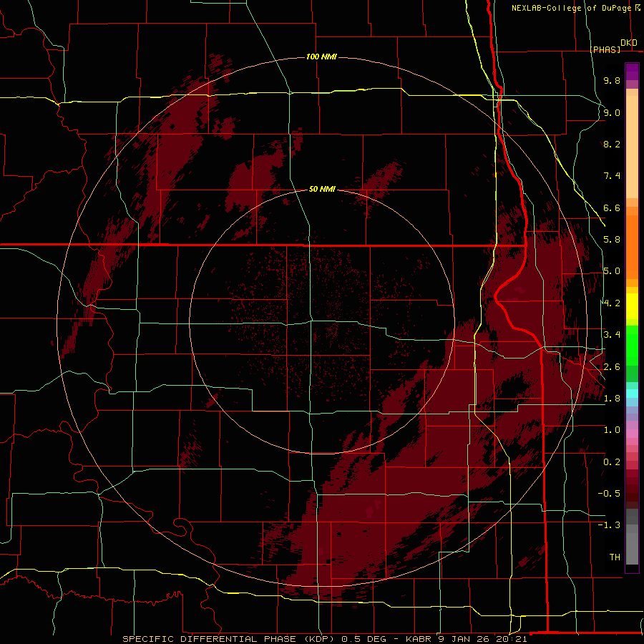This screenshot has height=644, width=644.
Task: Click the [PHAS] label near the legend
Action: click(605, 49)
